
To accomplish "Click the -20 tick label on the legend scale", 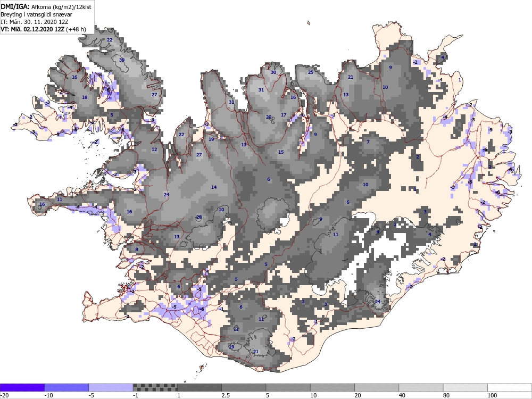I will coord(4,395).
